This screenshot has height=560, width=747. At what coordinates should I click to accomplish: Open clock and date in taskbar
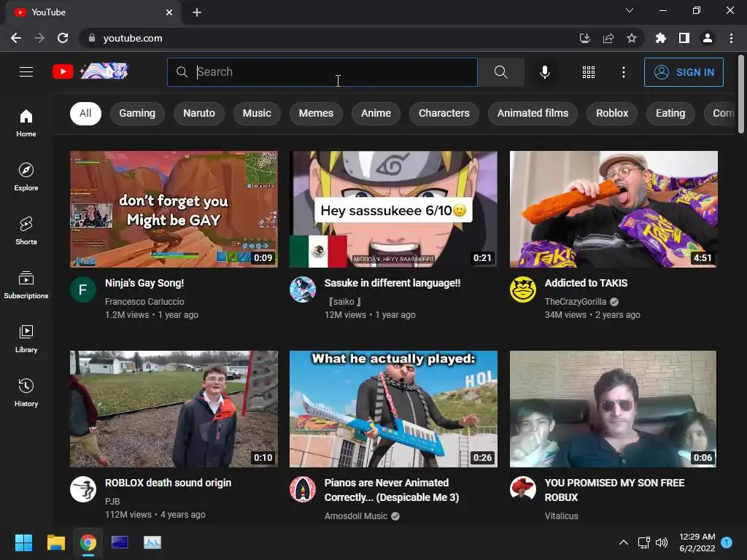[697, 542]
